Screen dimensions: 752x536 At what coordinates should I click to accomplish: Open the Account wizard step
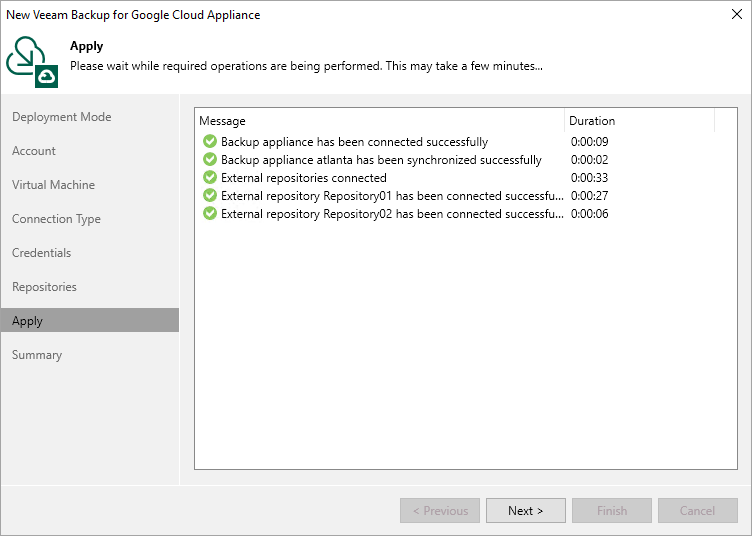pyautogui.click(x=34, y=151)
